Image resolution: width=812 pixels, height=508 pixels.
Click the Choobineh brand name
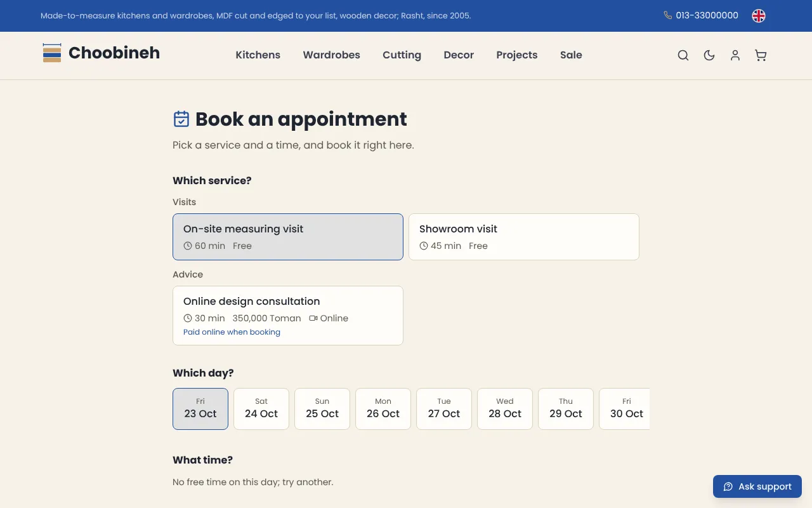click(x=114, y=53)
